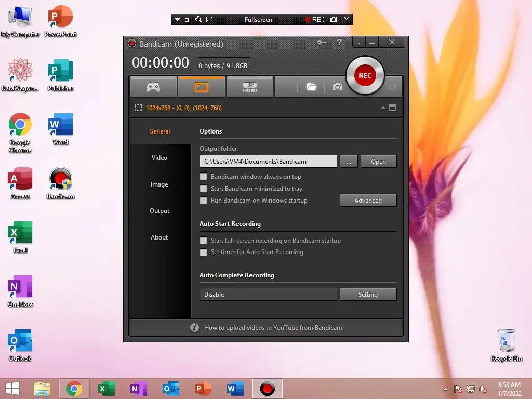Click the output folder path field
Screen dimensions: 532x399
[x=268, y=162]
